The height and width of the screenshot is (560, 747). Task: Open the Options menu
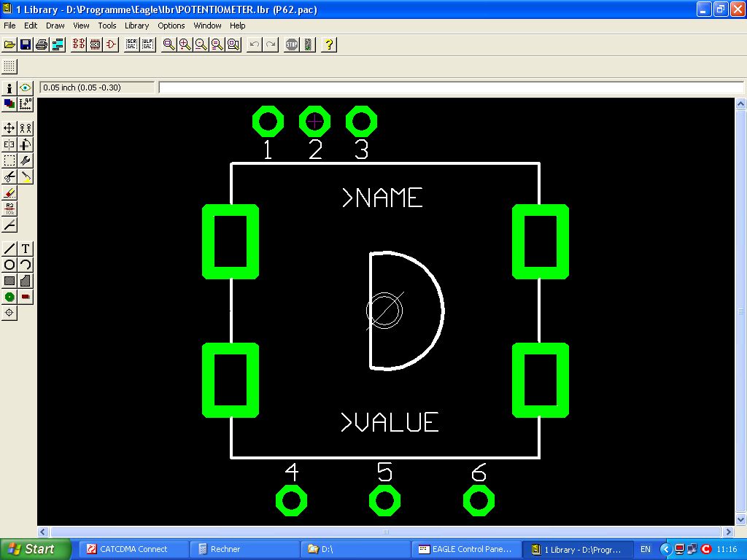coord(171,26)
